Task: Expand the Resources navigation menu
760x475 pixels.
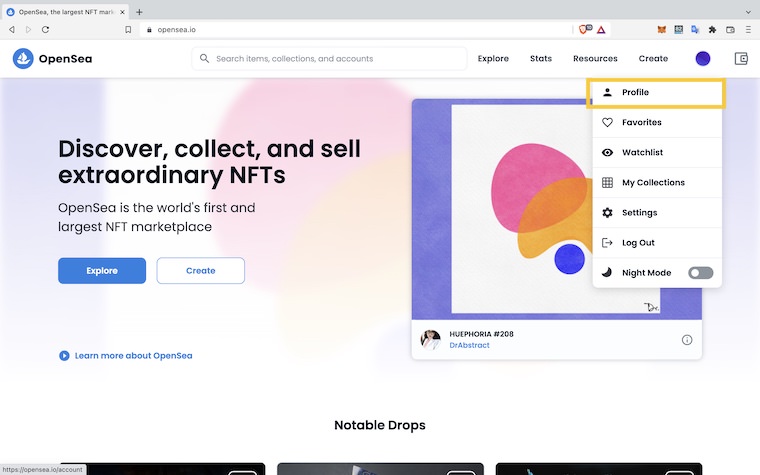Action: click(x=595, y=59)
